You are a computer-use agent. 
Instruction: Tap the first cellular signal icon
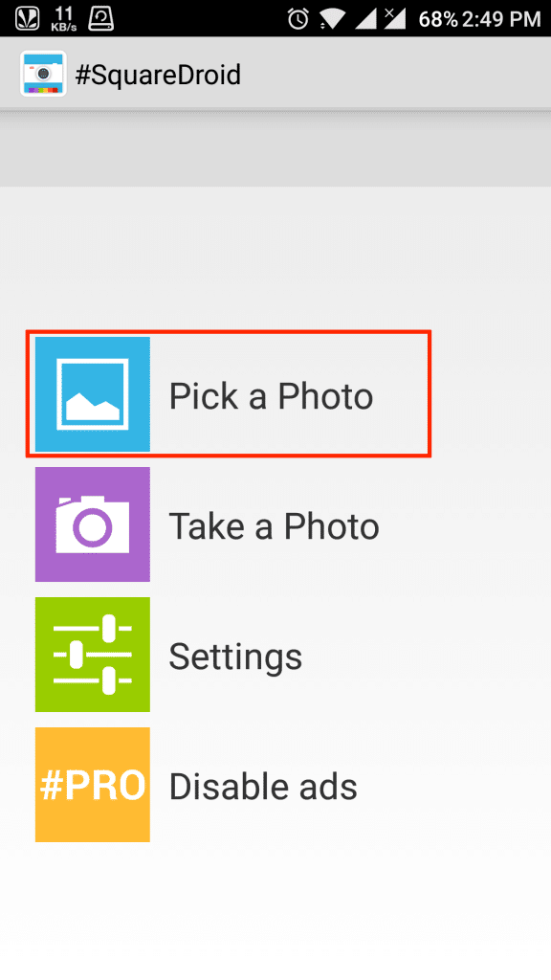[366, 19]
